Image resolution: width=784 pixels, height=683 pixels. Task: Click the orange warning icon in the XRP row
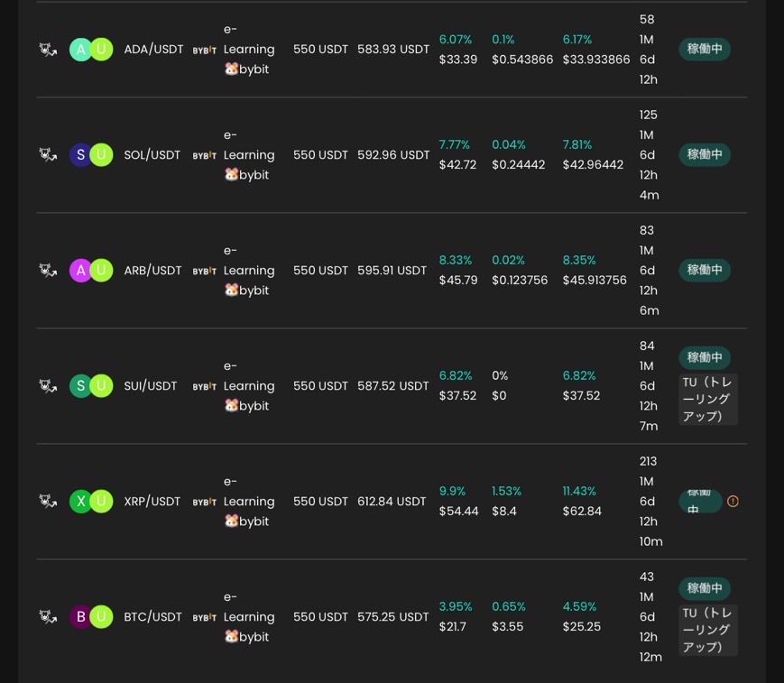click(x=733, y=502)
